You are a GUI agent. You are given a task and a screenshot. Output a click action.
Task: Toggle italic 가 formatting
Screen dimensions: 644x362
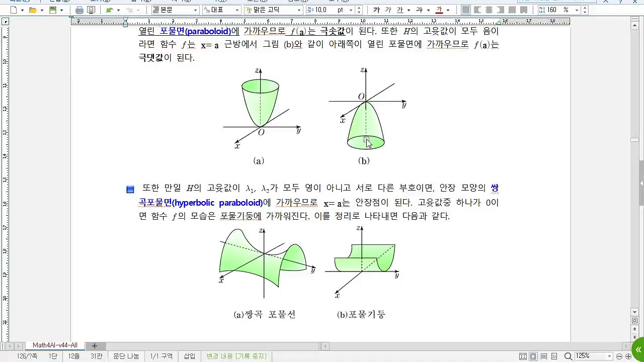[388, 10]
